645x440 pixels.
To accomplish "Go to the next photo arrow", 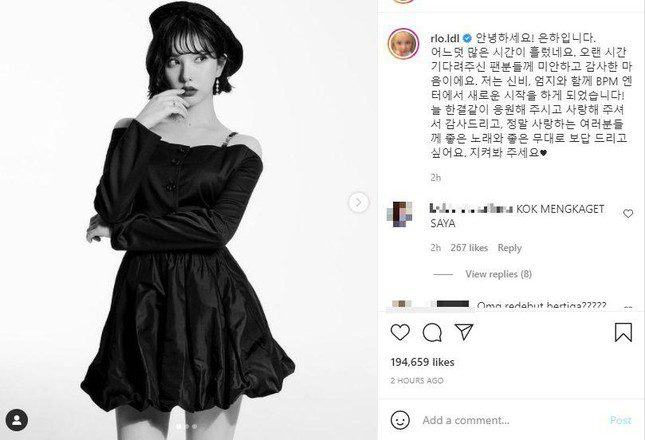I will pyautogui.click(x=359, y=202).
